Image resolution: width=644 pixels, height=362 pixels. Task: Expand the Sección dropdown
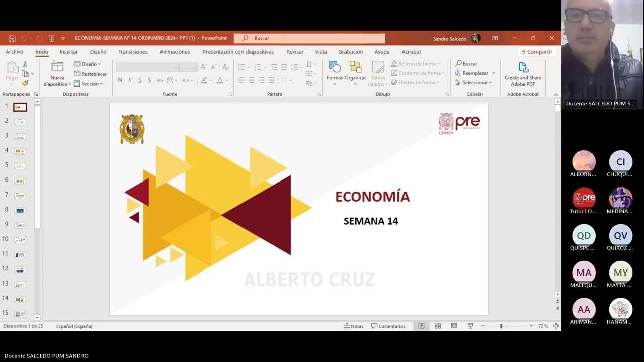click(88, 84)
